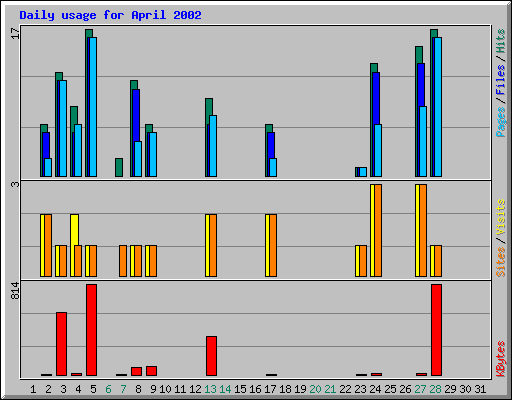Click the red KBytes bar for day 5
This screenshot has height=400, width=512.
point(91,330)
